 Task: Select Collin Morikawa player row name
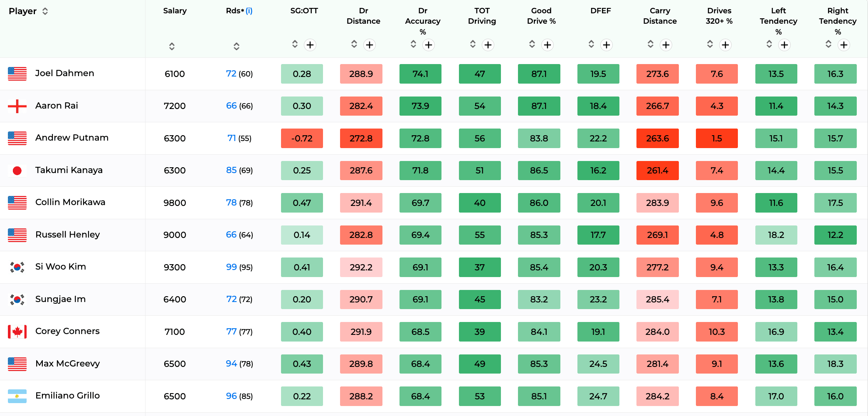tap(70, 202)
